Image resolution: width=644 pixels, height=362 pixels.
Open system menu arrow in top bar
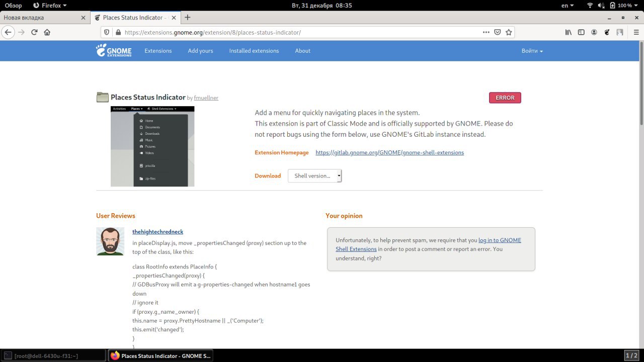[x=637, y=6]
